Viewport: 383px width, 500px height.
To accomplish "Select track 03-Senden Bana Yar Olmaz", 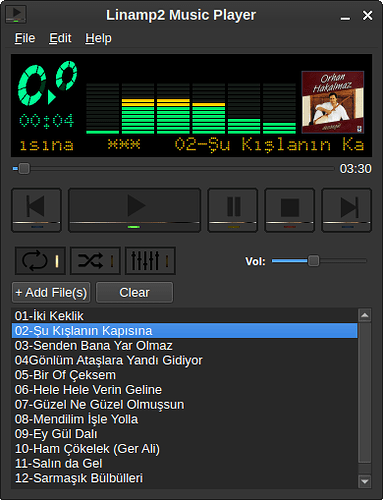I will [x=185, y=346].
